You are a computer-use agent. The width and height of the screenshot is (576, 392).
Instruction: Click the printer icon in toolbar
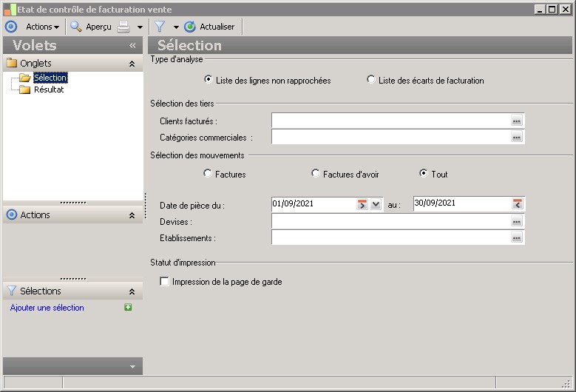[x=123, y=27]
